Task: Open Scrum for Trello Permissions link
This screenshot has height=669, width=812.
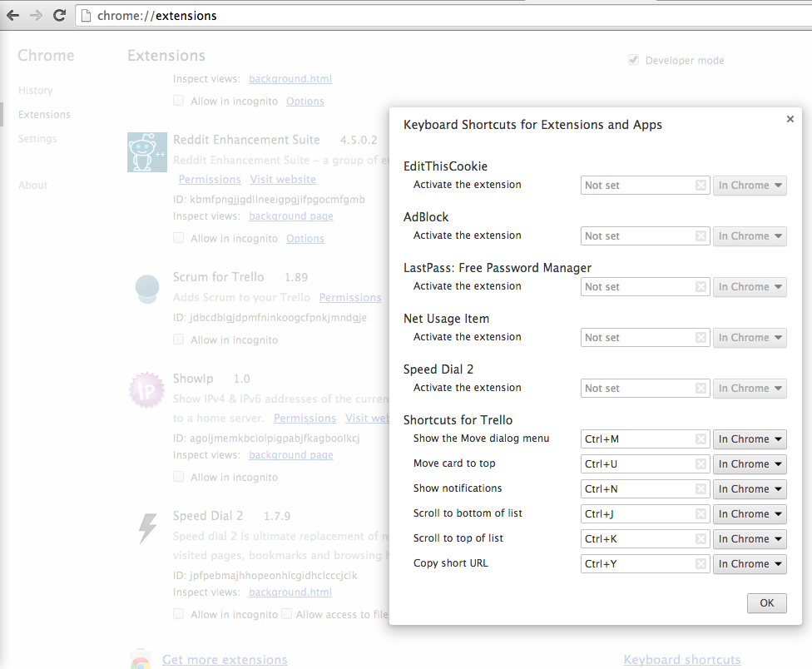Action: (350, 297)
